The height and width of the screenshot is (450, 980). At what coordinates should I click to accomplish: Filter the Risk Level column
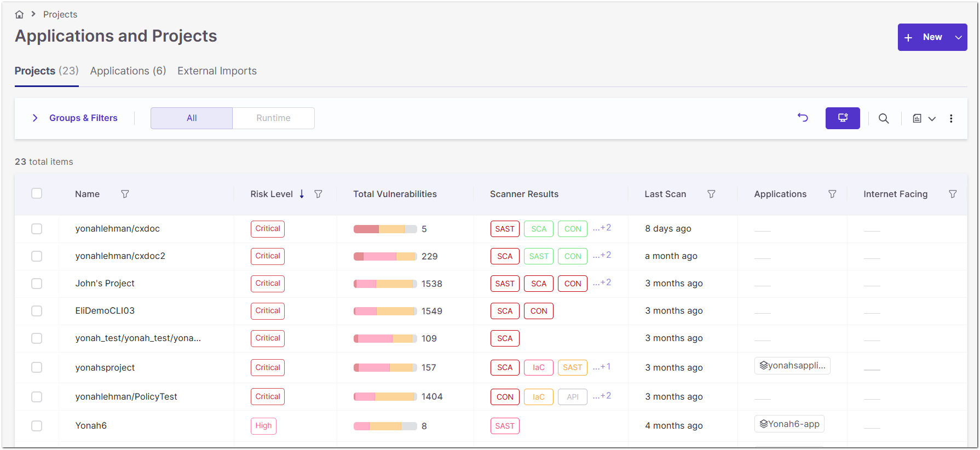click(318, 194)
